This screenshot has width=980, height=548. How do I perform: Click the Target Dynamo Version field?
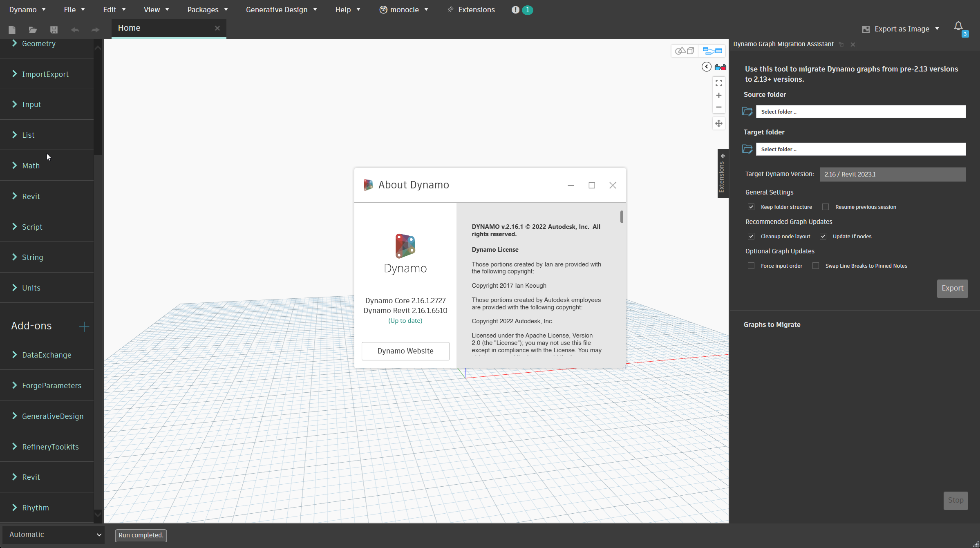tap(893, 174)
